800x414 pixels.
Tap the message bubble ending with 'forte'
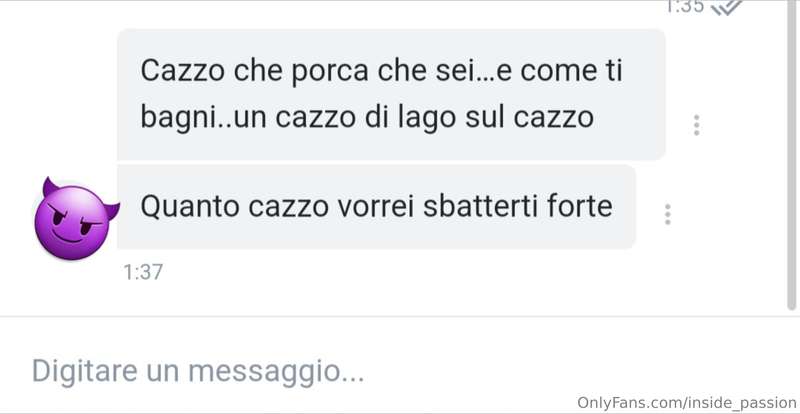377,207
